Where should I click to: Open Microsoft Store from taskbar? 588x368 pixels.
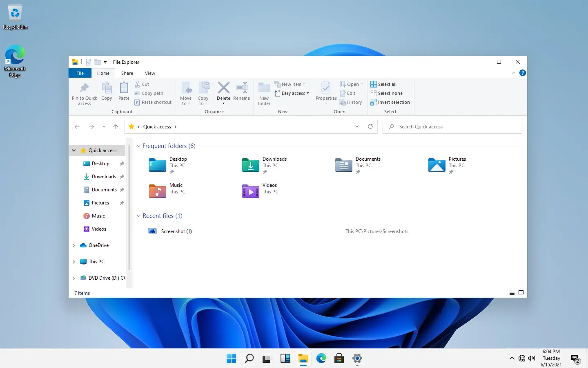click(339, 359)
